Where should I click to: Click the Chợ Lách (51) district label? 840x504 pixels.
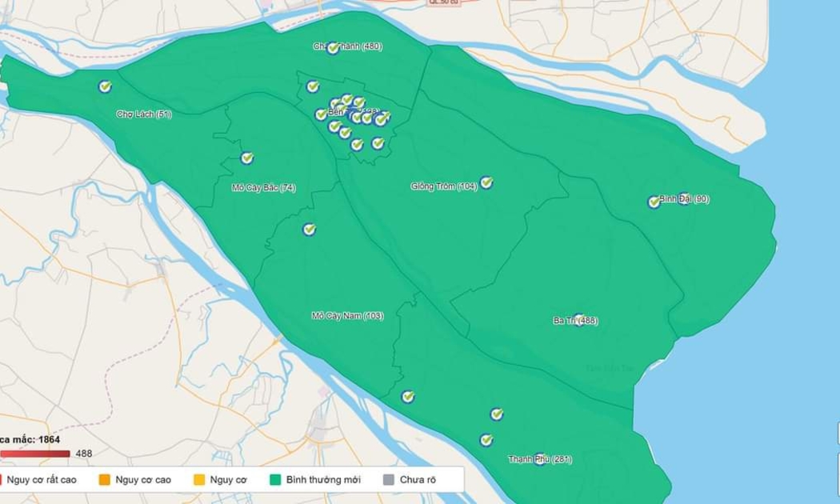tap(143, 114)
